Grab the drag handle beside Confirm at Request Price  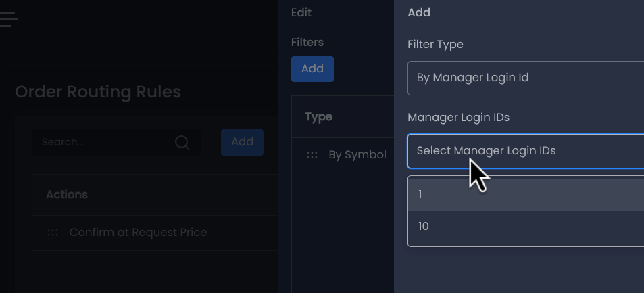(53, 233)
